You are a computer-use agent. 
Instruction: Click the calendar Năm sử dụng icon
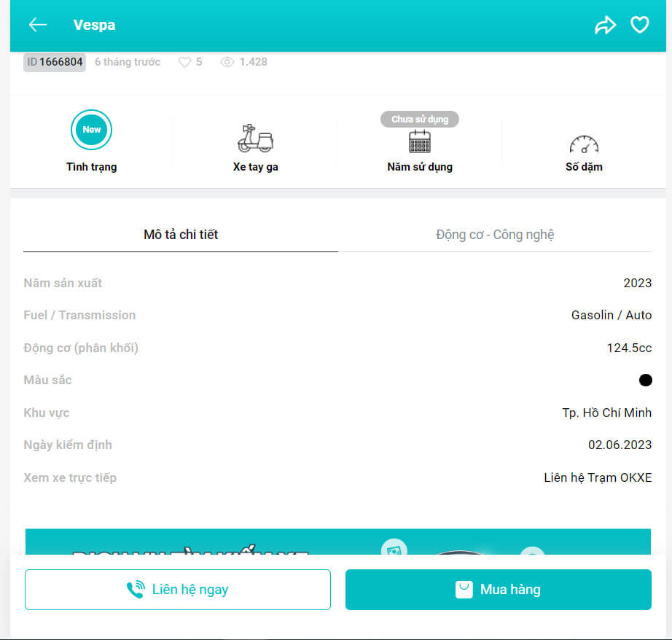coord(420,141)
